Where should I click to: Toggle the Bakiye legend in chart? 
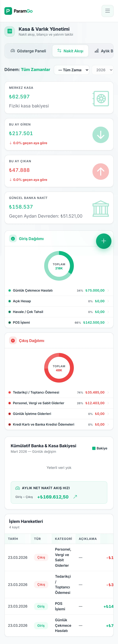coord(100,448)
